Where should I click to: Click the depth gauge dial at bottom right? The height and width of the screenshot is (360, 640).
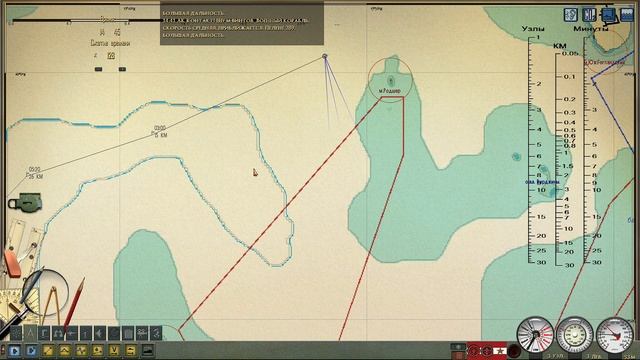[615, 334]
